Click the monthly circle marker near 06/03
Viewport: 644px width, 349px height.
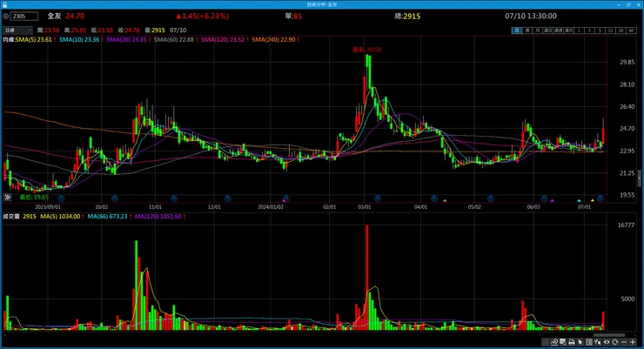(544, 198)
